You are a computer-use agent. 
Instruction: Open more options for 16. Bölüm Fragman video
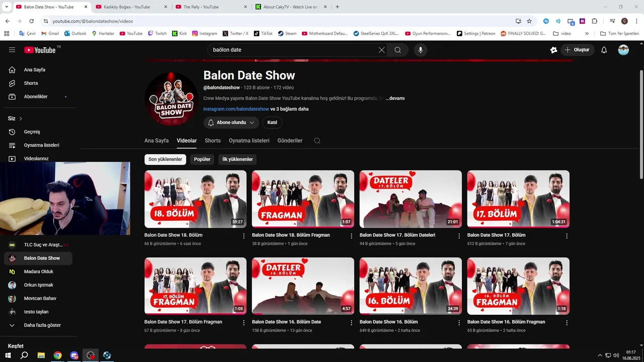(x=567, y=323)
